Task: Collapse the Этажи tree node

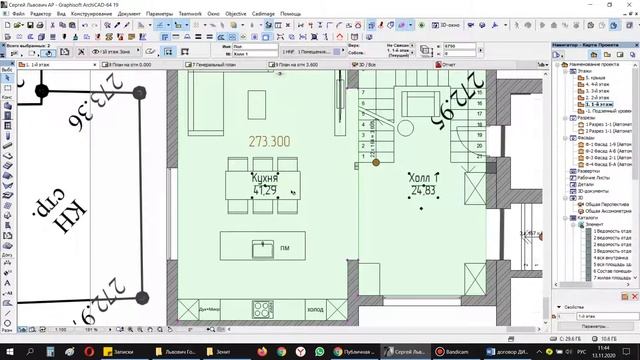Action: (566, 71)
